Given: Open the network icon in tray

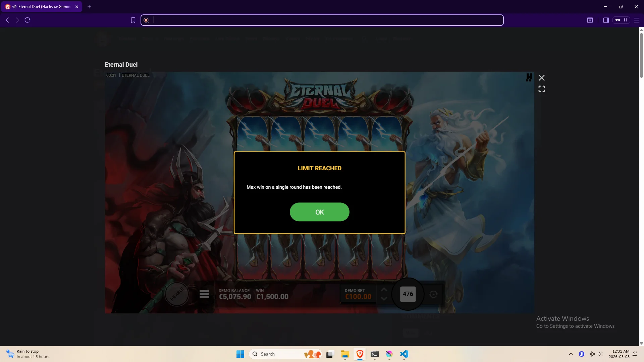Looking at the screenshot, I should click(592, 354).
